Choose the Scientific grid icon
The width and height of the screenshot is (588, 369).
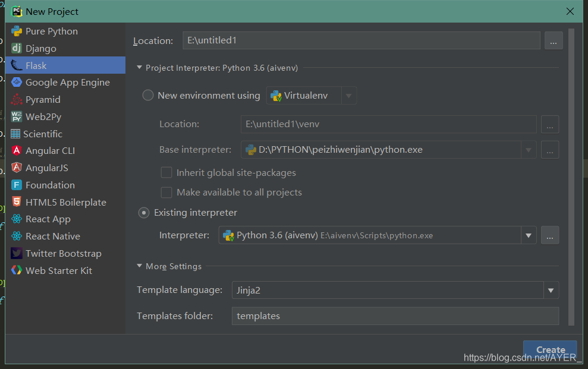click(x=15, y=134)
